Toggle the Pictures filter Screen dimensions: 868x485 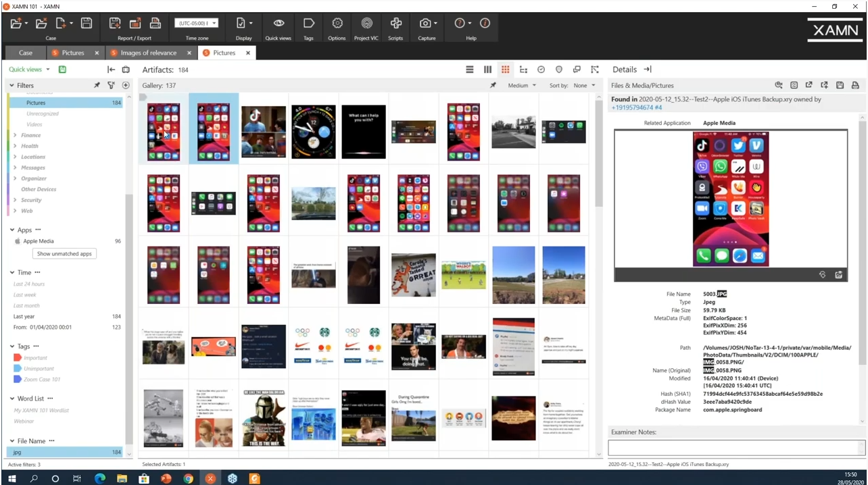point(36,103)
